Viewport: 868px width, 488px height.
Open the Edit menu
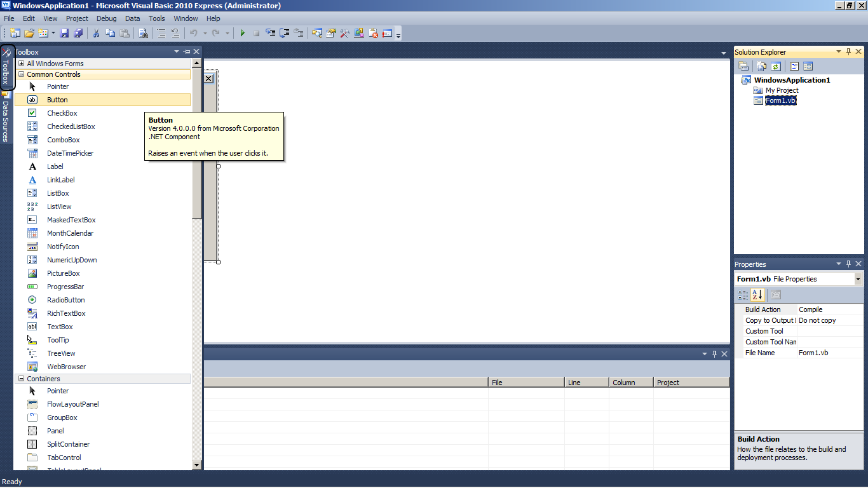pos(29,18)
